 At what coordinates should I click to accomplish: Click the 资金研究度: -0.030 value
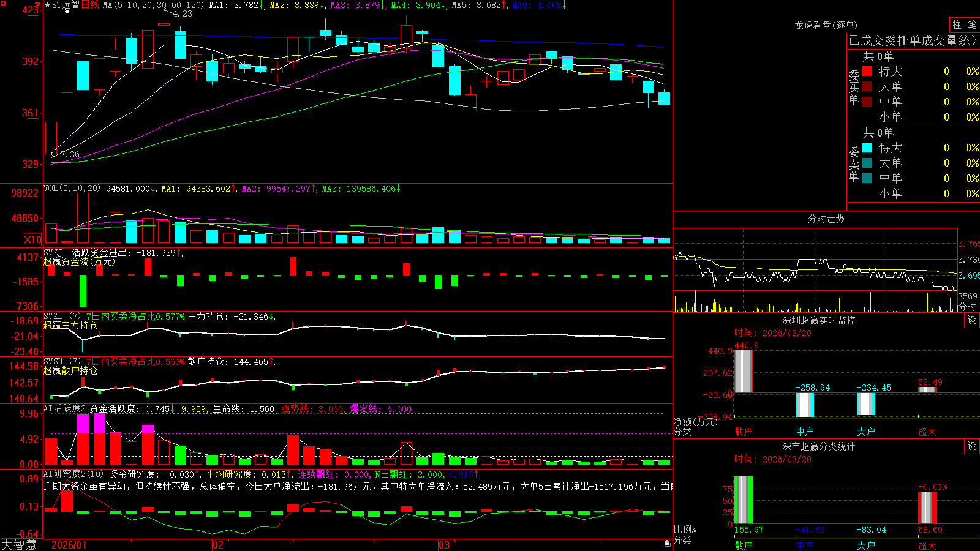(x=151, y=474)
